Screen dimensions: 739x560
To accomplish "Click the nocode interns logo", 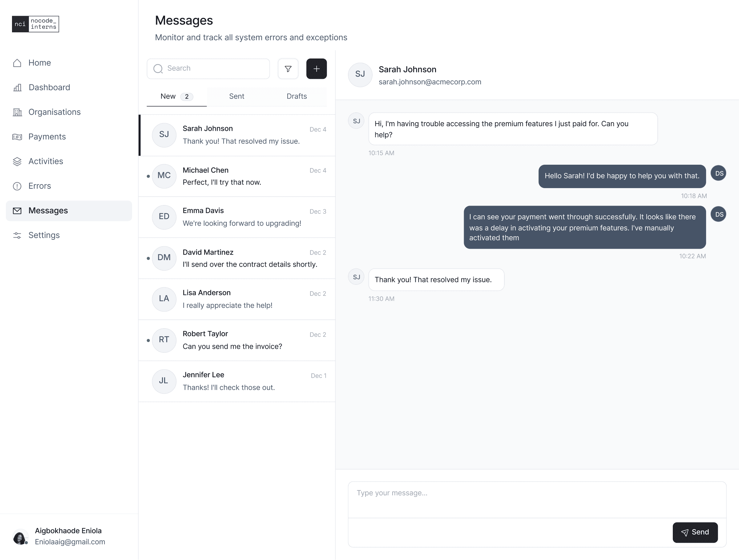I will (x=35, y=24).
